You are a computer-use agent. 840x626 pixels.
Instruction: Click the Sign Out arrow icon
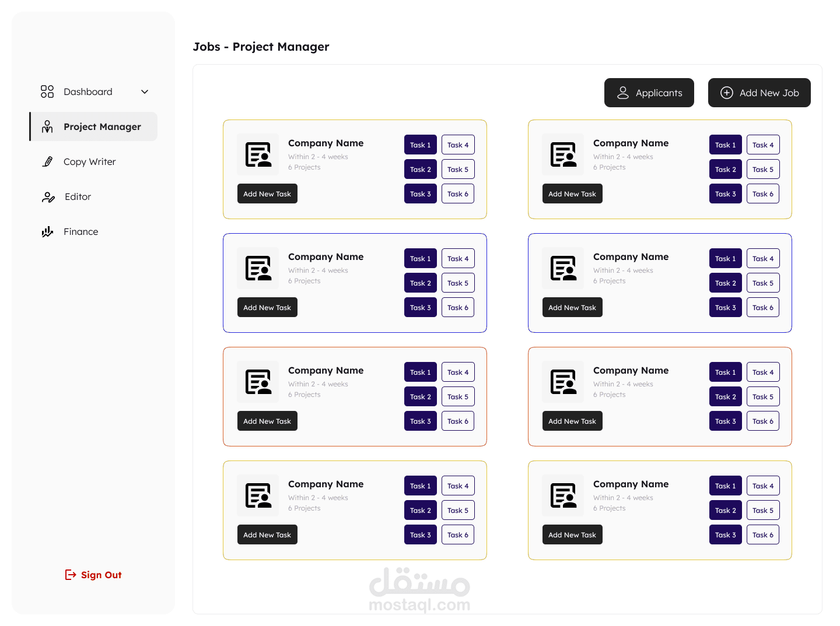71,575
